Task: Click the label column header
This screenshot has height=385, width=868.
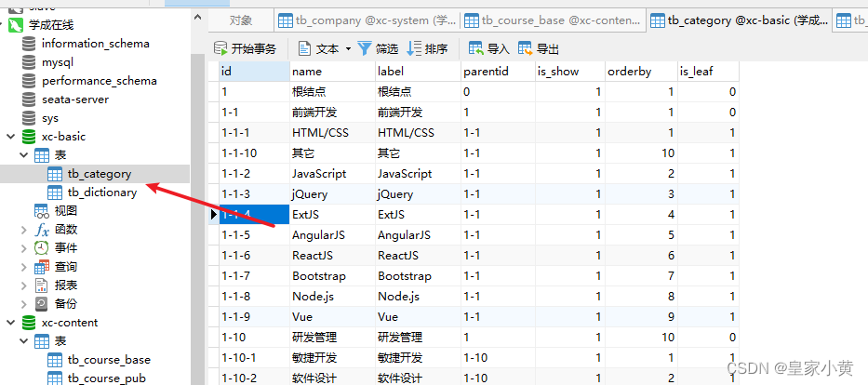Action: (418, 72)
